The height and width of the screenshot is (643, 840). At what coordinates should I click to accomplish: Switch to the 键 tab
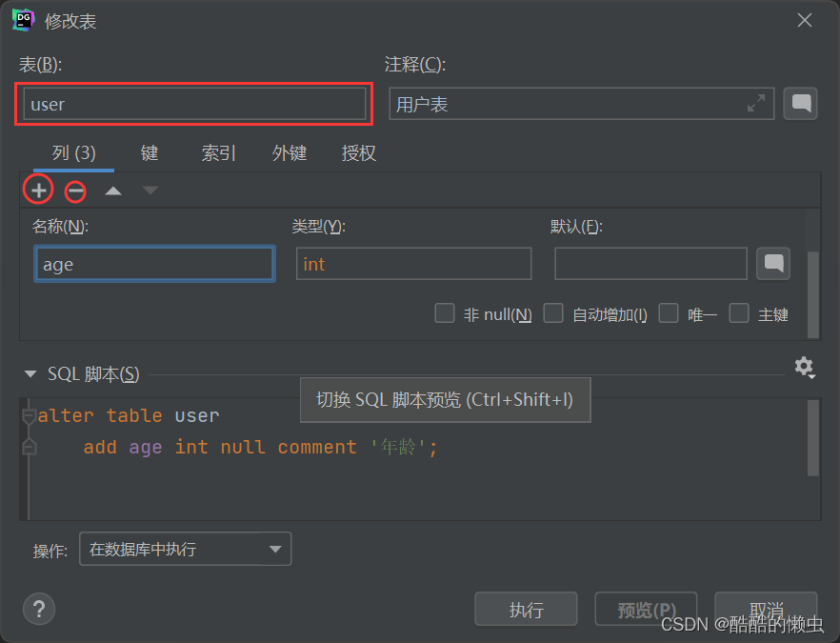(x=150, y=153)
